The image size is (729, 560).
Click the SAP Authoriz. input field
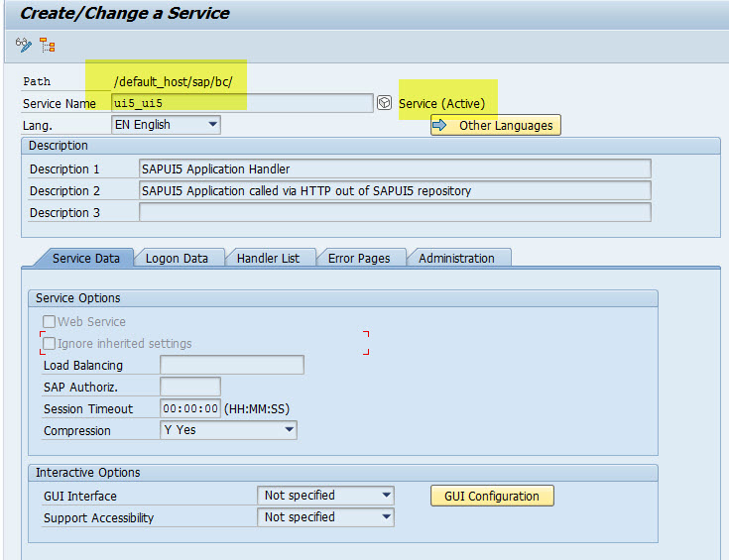[x=190, y=387]
